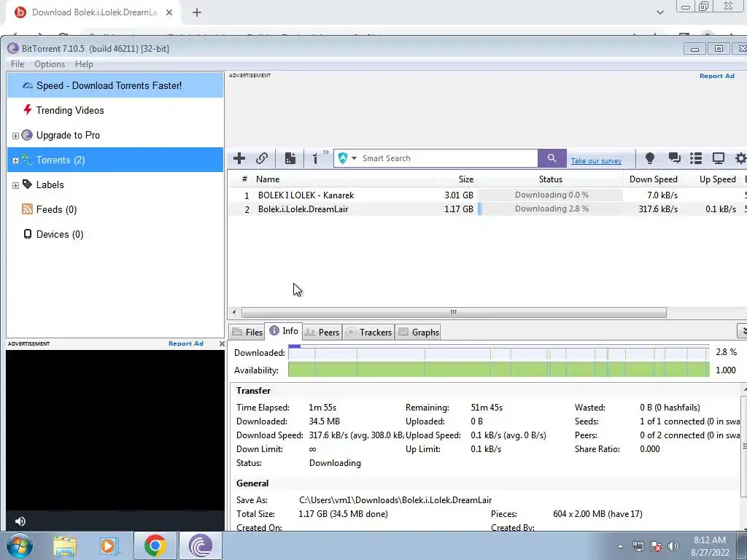Click the Devices phone icon
The width and height of the screenshot is (747, 560).
coord(28,234)
